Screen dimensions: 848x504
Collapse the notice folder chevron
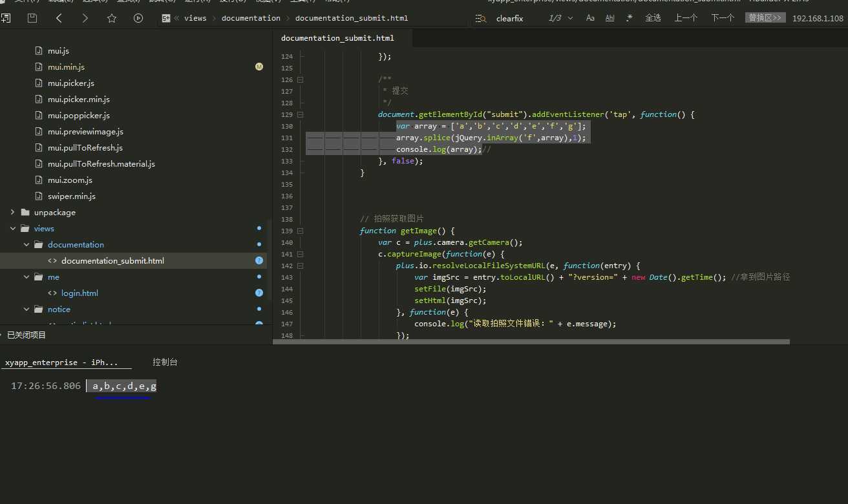[26, 309]
